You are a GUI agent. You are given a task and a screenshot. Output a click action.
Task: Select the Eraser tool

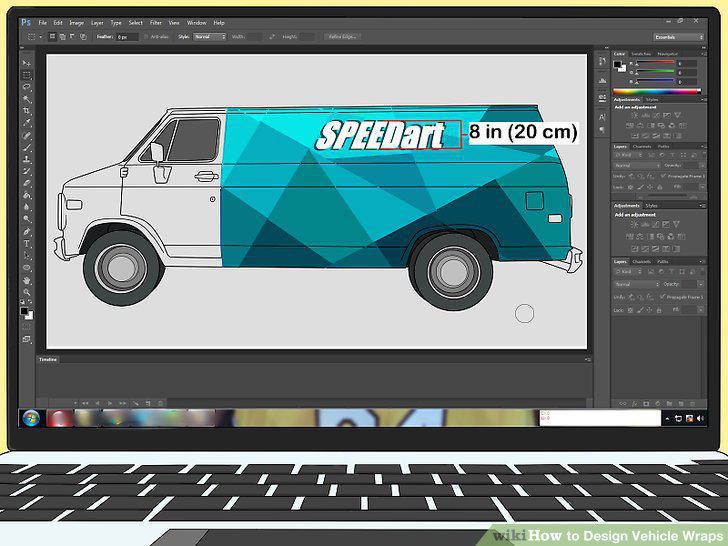[26, 184]
